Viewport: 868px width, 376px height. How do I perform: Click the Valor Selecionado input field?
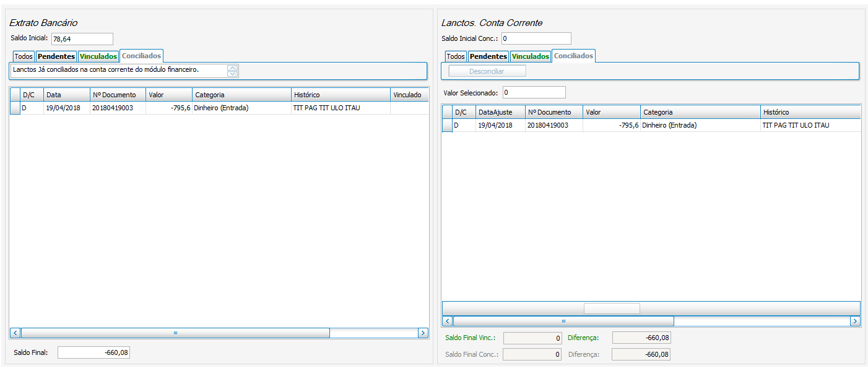pyautogui.click(x=534, y=92)
